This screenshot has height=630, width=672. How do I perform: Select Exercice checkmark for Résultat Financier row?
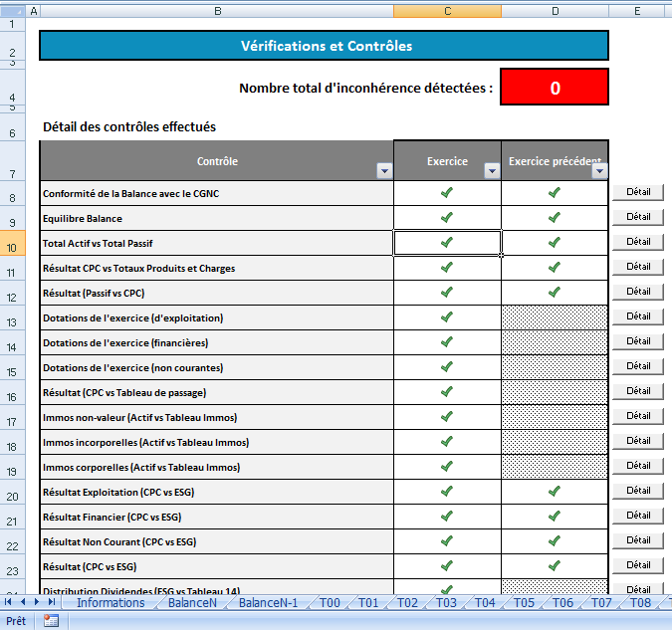point(447,516)
